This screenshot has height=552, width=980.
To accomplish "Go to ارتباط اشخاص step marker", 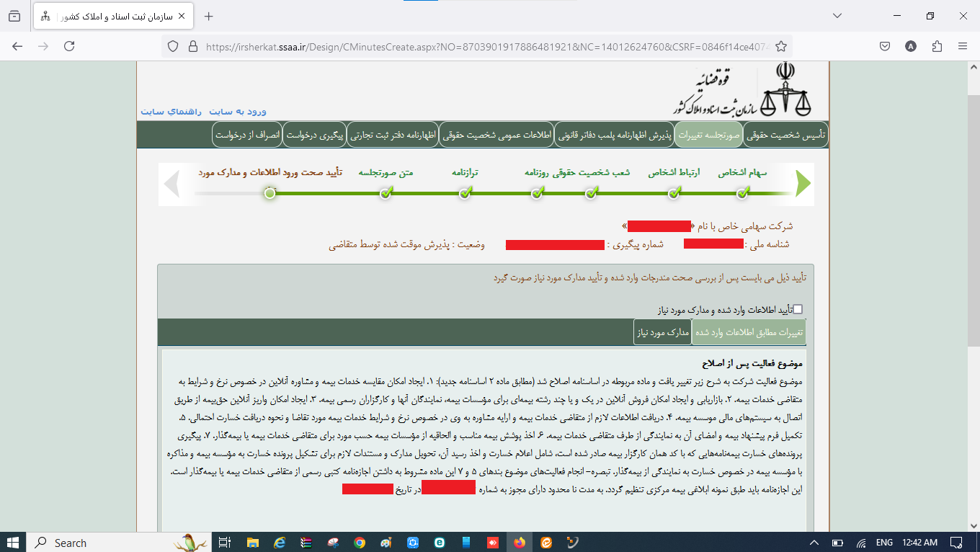I will (674, 192).
